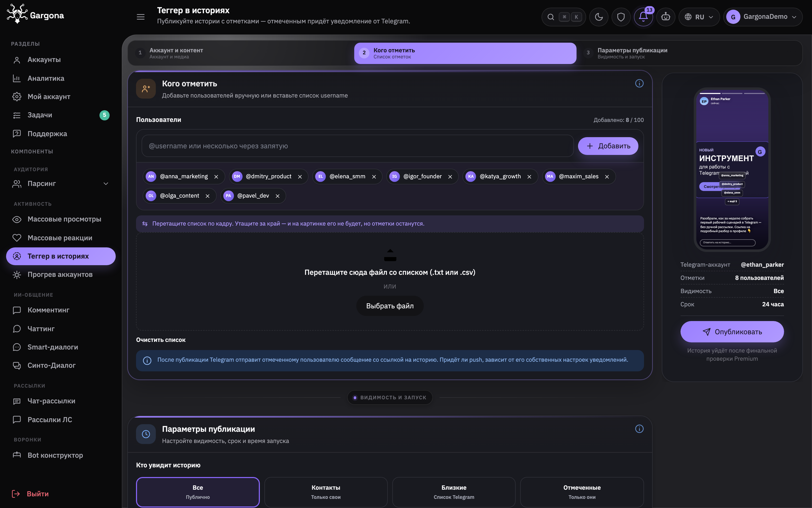This screenshot has width=812, height=508.
Task: Expand the Парсинг sidebar section
Action: [61, 184]
